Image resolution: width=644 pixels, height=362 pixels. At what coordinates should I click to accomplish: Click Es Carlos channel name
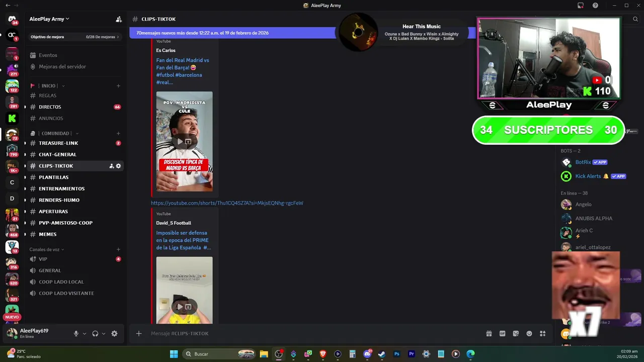tap(166, 50)
